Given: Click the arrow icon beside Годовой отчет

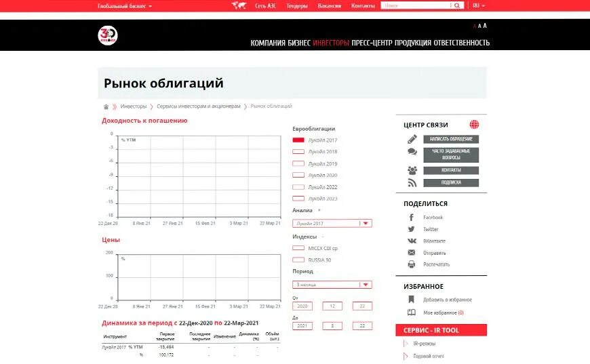Looking at the screenshot, I should 406,356.
